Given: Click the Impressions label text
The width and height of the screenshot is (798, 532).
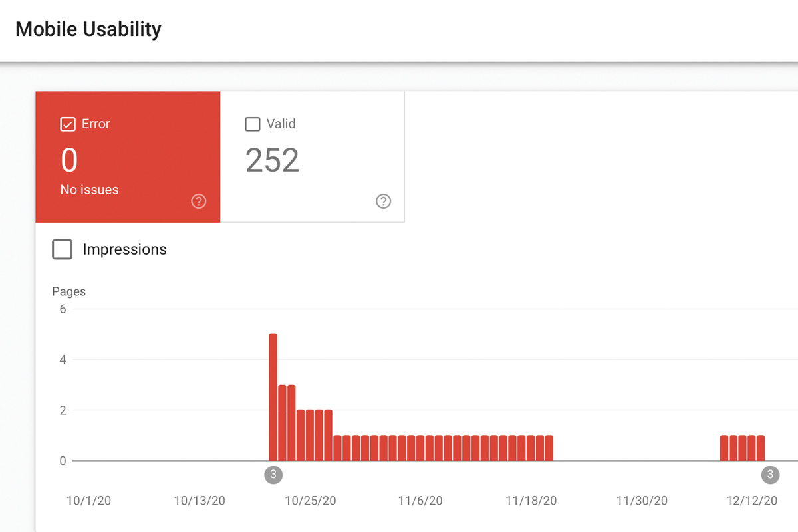Looking at the screenshot, I should (124, 250).
